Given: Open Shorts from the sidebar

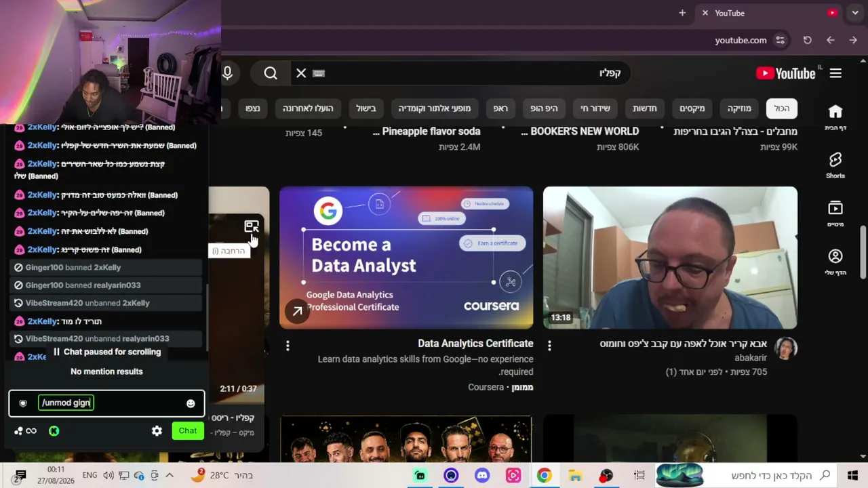Looking at the screenshot, I should 835,165.
